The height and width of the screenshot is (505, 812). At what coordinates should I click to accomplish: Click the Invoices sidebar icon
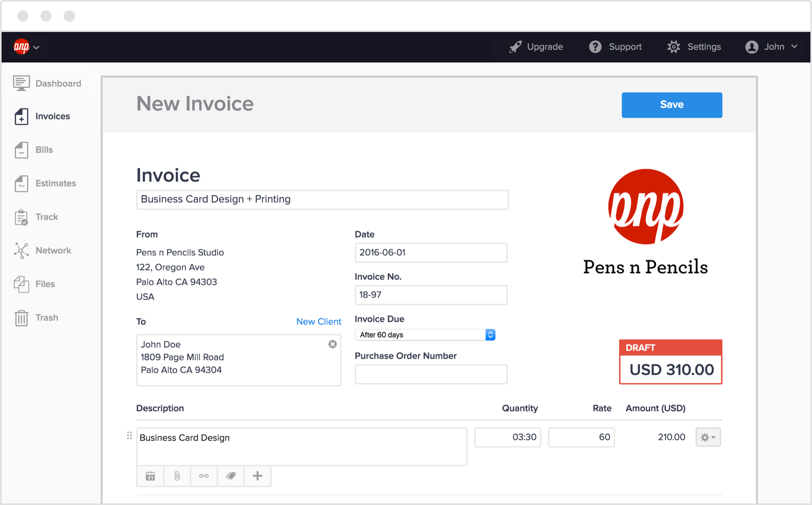20,116
